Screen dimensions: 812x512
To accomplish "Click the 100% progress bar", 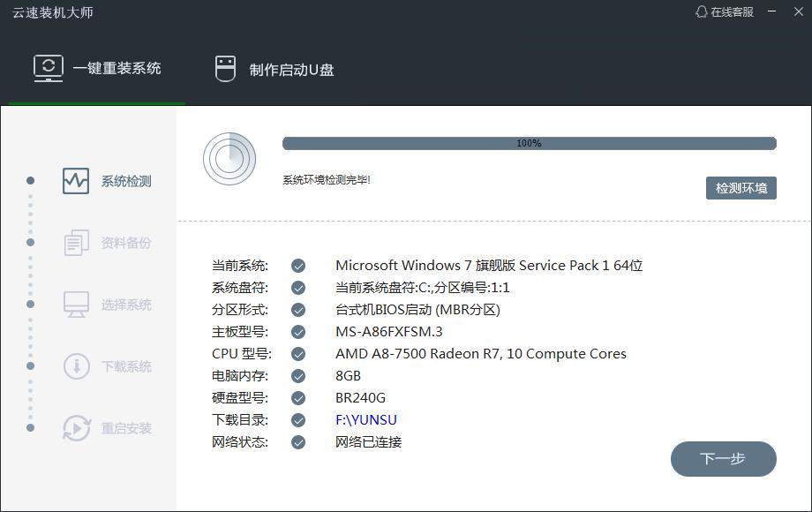I will click(x=529, y=141).
